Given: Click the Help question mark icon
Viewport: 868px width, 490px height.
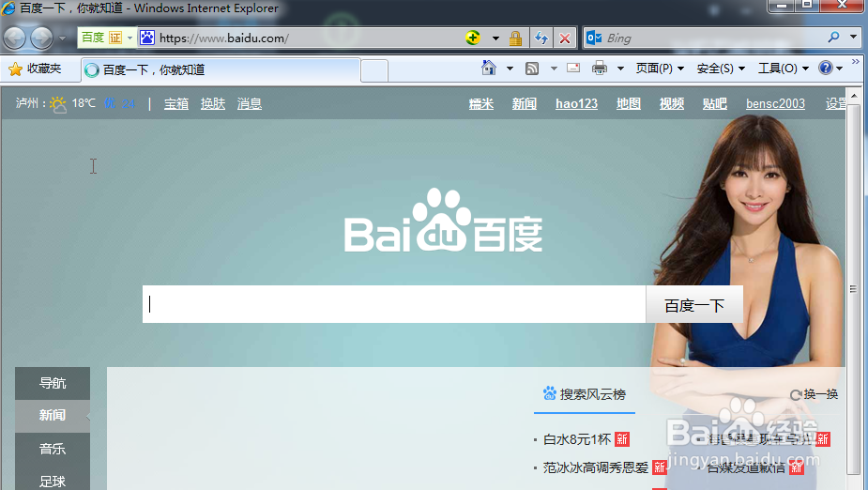Looking at the screenshot, I should [x=826, y=68].
